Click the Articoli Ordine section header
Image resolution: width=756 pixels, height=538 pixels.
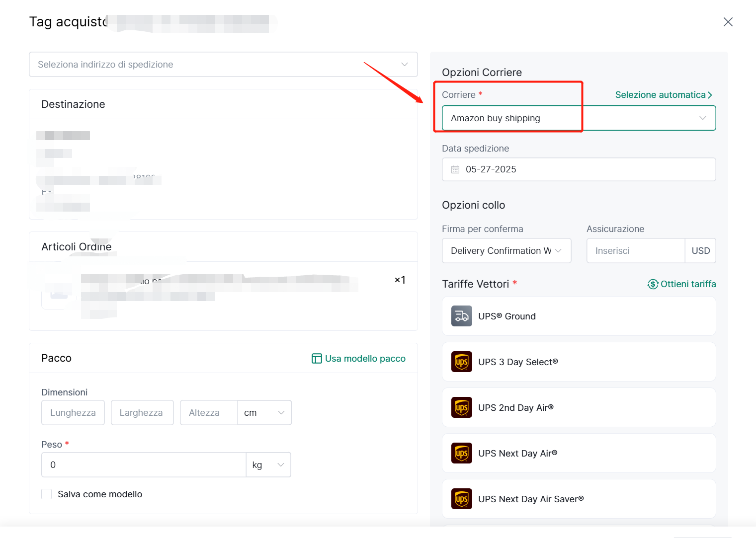coord(77,247)
